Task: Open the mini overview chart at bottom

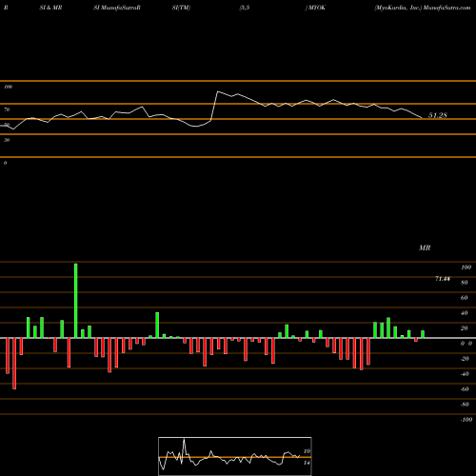Action: (235, 456)
